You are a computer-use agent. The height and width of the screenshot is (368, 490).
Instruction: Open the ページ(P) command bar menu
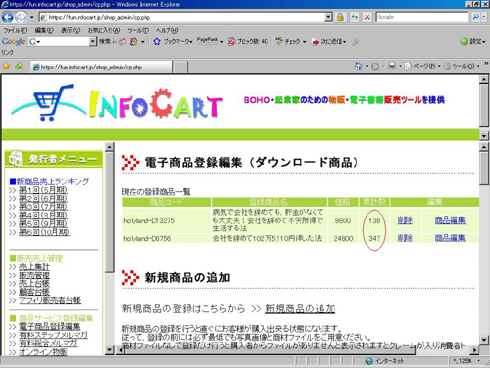(422, 66)
